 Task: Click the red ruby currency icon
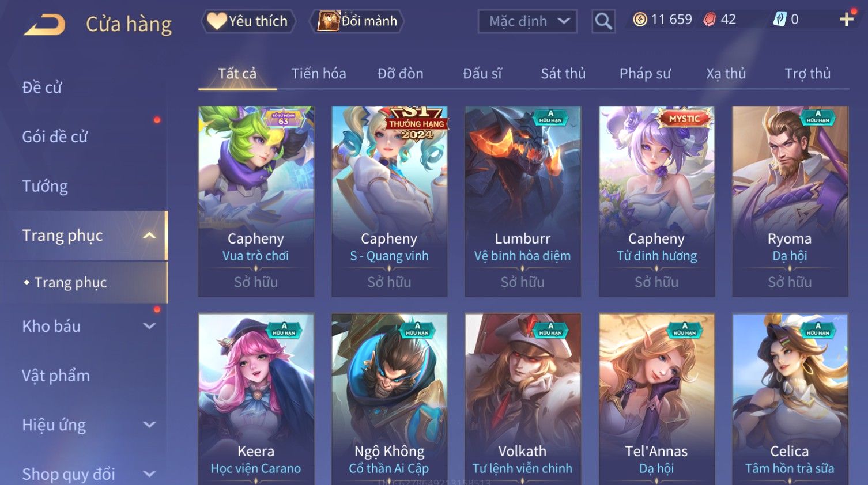[x=710, y=20]
